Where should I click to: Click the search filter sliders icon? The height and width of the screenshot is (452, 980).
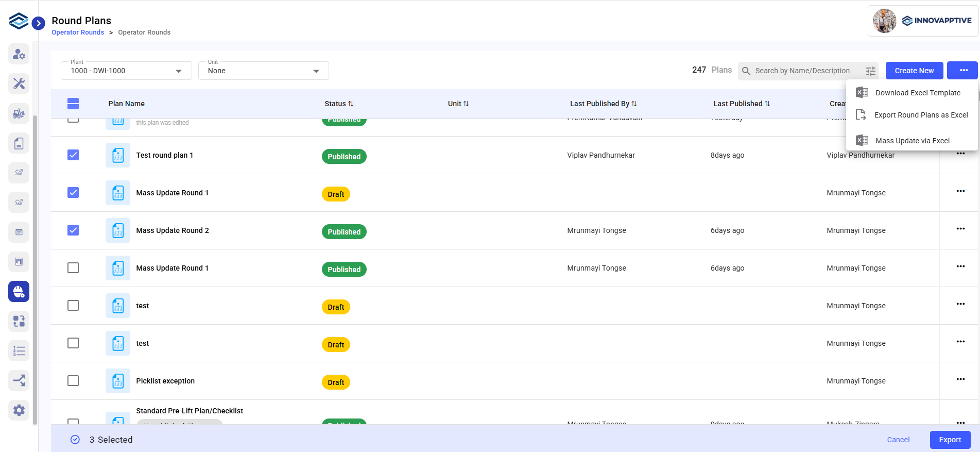pos(870,71)
